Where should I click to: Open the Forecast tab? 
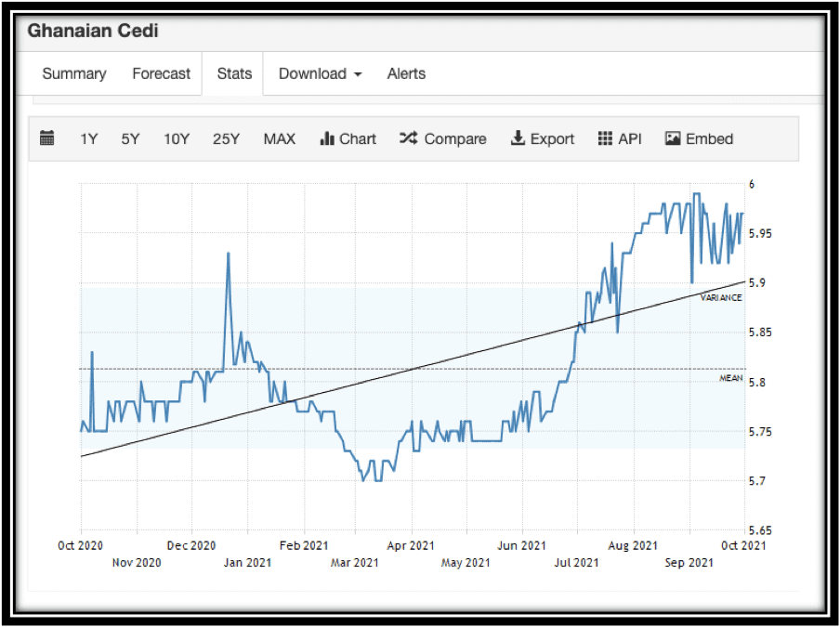[x=162, y=74]
